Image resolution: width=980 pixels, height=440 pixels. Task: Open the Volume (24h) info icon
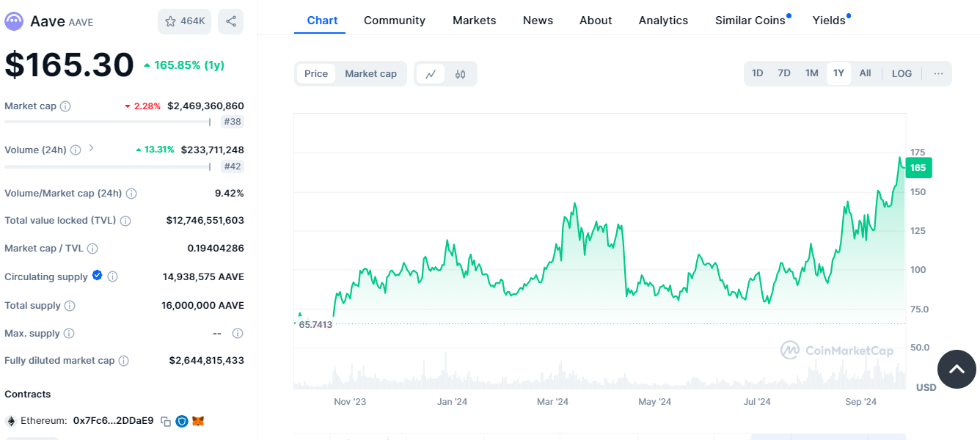click(x=76, y=150)
